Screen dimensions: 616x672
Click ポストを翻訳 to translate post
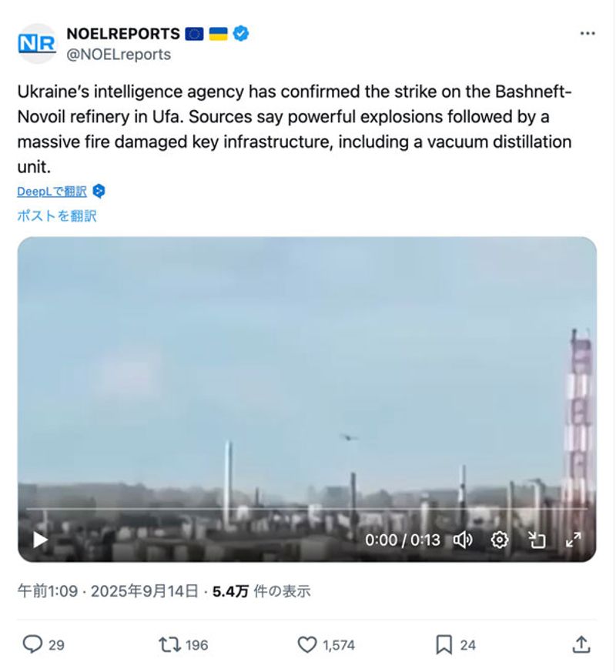57,216
